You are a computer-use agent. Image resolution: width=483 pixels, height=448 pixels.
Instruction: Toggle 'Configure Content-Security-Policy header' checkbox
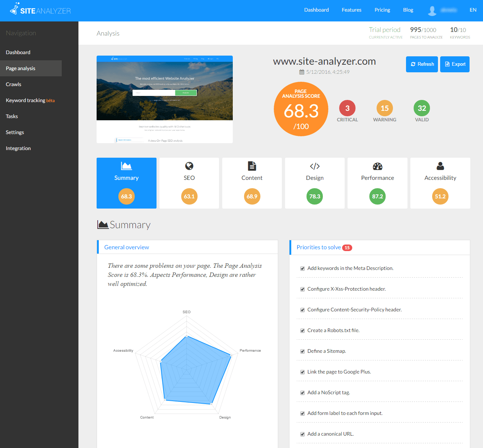point(303,310)
